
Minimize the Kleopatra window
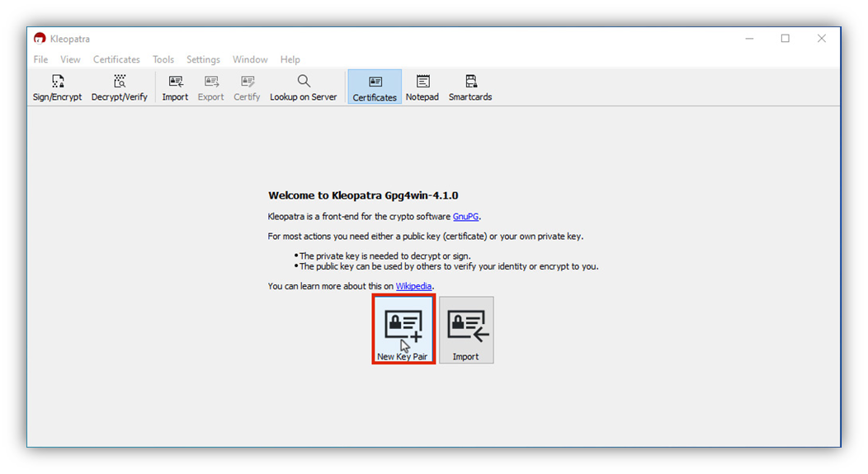pyautogui.click(x=749, y=38)
